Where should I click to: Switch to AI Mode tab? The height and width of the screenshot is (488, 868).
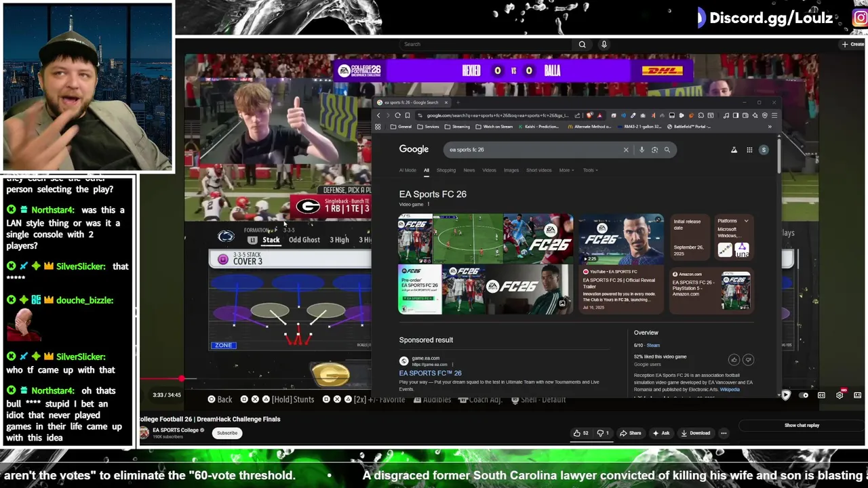(x=408, y=170)
